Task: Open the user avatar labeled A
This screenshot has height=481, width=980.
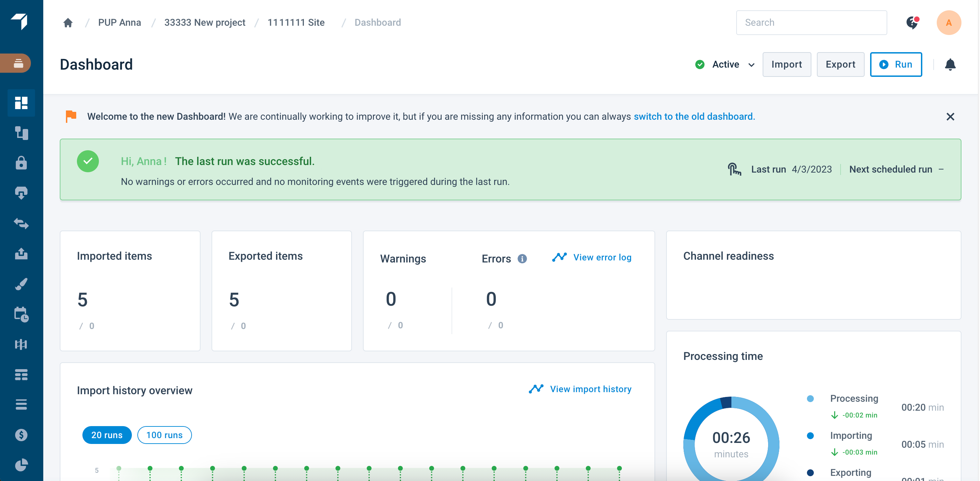Action: (x=949, y=23)
